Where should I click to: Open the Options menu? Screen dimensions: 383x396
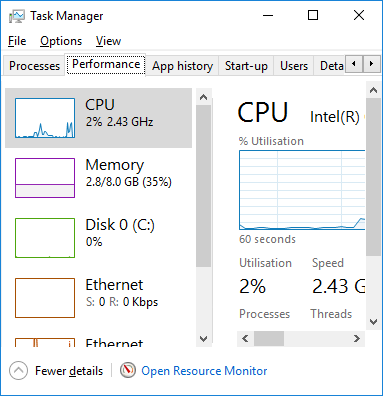61,41
